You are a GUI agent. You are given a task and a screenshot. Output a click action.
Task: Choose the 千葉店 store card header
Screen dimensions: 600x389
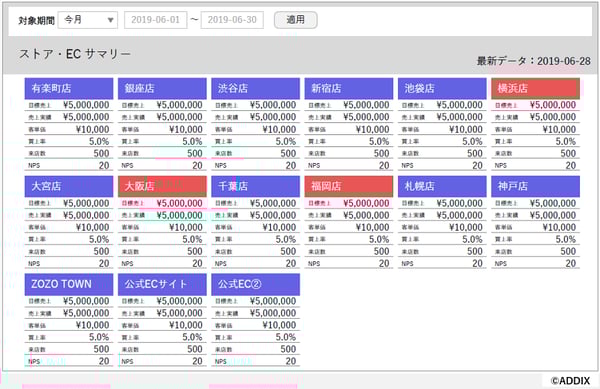pos(256,186)
